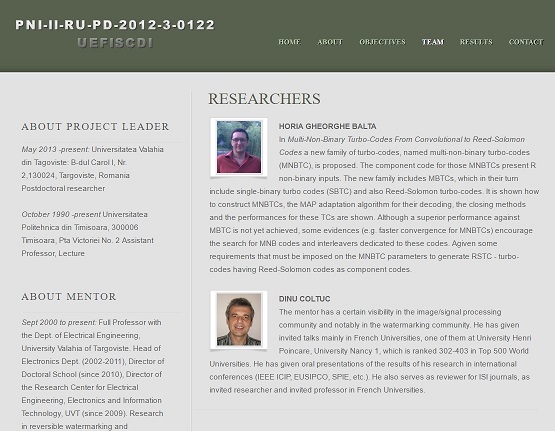Click Dinu Coltuc's portrait photo
Image resolution: width=555 pixels, height=431 pixels.
(x=239, y=320)
